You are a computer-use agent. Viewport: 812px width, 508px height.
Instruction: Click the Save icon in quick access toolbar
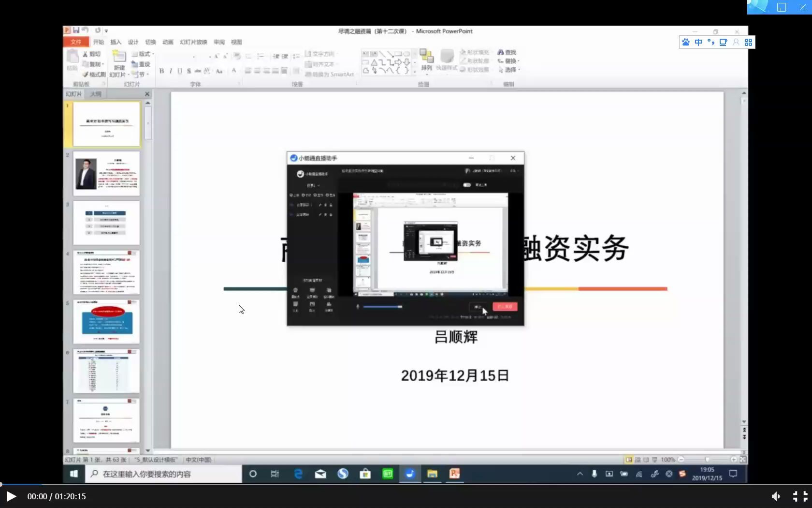click(76, 30)
